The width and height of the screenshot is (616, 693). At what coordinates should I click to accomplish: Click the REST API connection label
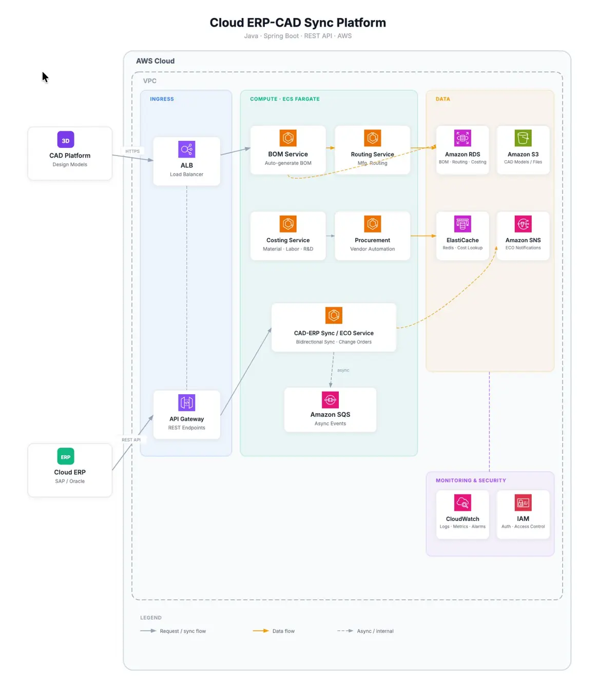[x=132, y=439]
